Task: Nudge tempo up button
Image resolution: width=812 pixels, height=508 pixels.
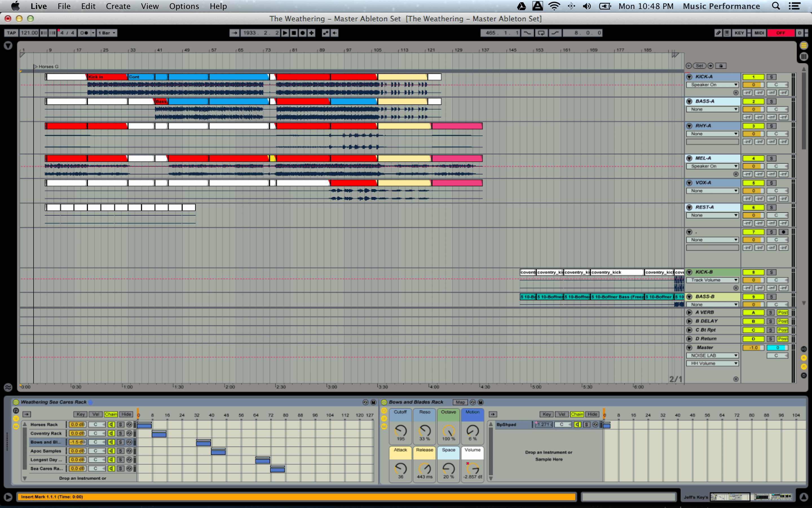Action: pos(52,32)
